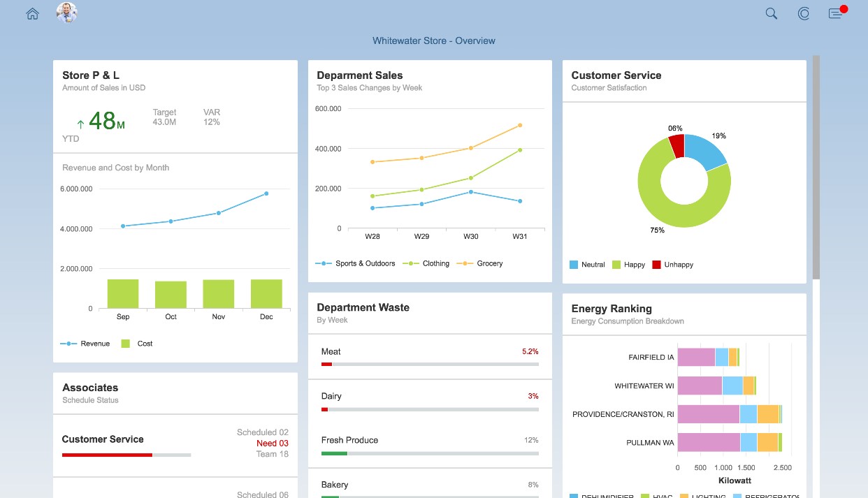Click the Sports & Outdoors legend marker
This screenshot has width=868, height=498.
pos(324,264)
